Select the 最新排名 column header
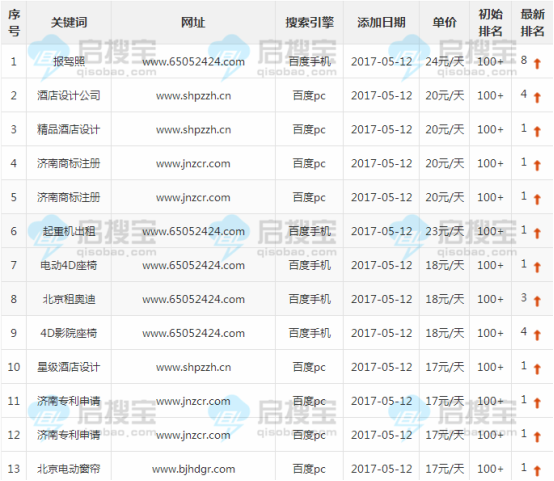Viewport: 554px width, 481px height. (x=532, y=23)
